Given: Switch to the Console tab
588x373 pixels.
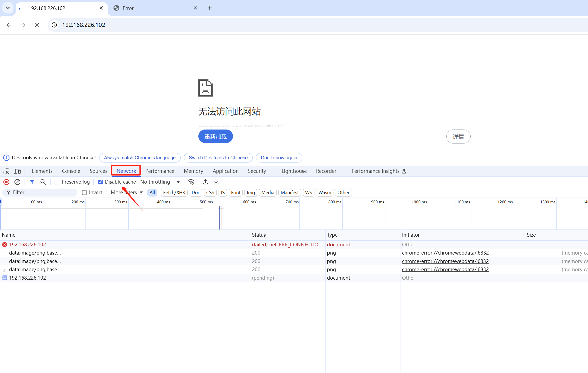Looking at the screenshot, I should (x=71, y=171).
